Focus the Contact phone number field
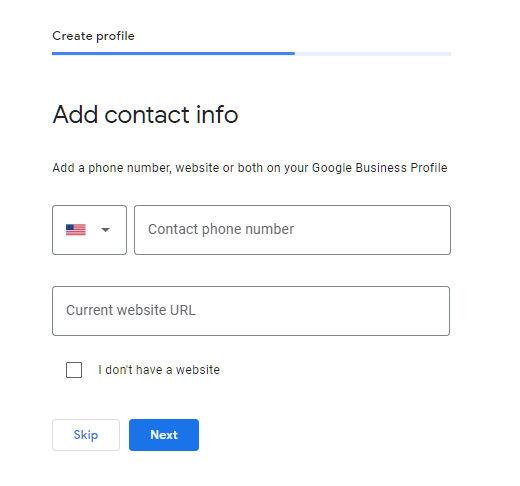520x486 pixels. [292, 230]
